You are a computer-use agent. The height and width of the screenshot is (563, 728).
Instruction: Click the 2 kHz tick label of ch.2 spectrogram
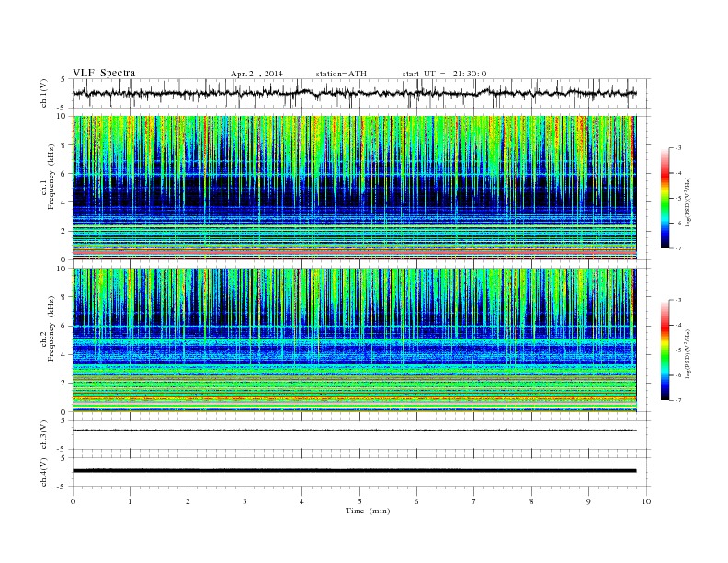click(x=64, y=384)
